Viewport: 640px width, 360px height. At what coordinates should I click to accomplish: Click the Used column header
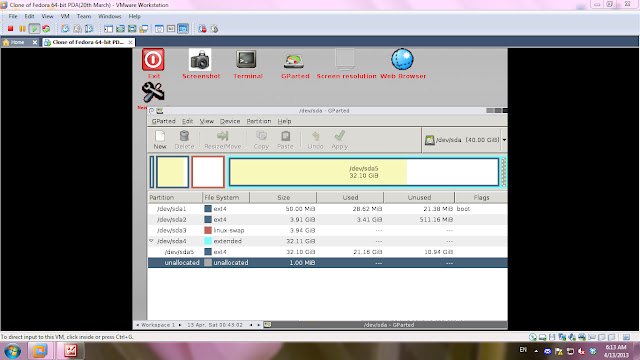coord(350,198)
